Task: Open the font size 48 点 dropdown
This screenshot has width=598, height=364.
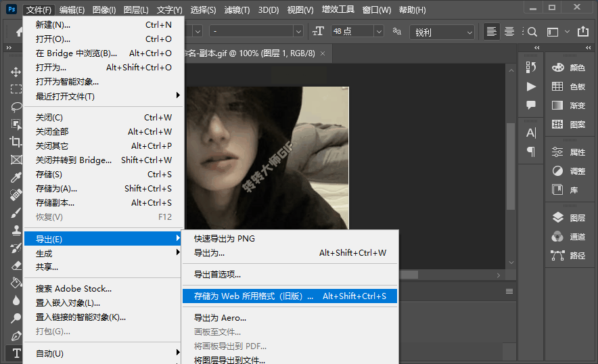Action: 378,31
